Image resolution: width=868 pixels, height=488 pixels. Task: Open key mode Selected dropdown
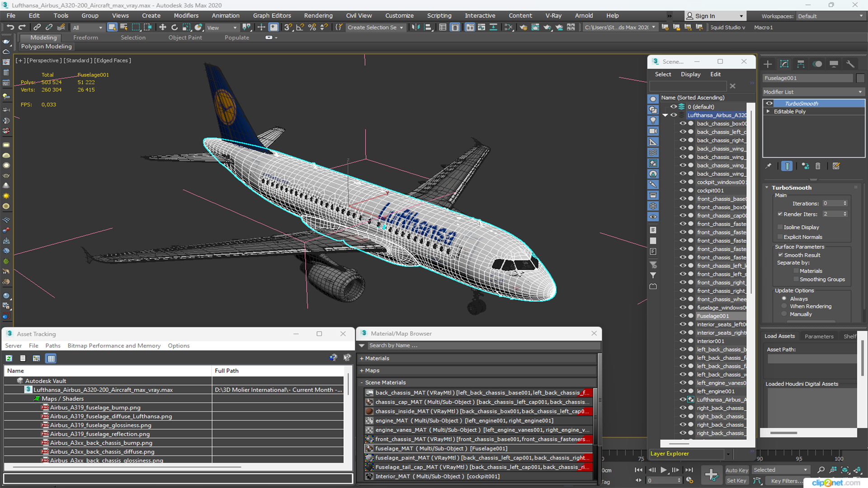point(780,470)
